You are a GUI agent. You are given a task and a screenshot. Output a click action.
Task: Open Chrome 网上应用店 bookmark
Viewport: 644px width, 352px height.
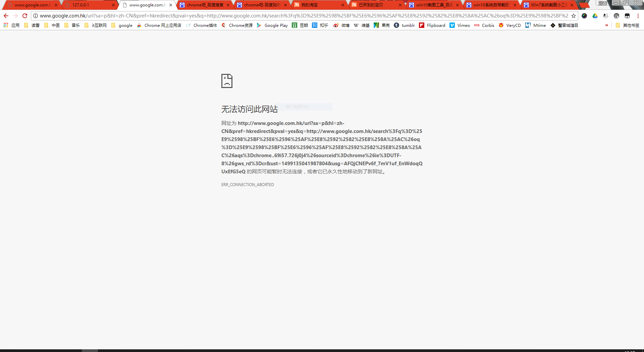[x=159, y=25]
